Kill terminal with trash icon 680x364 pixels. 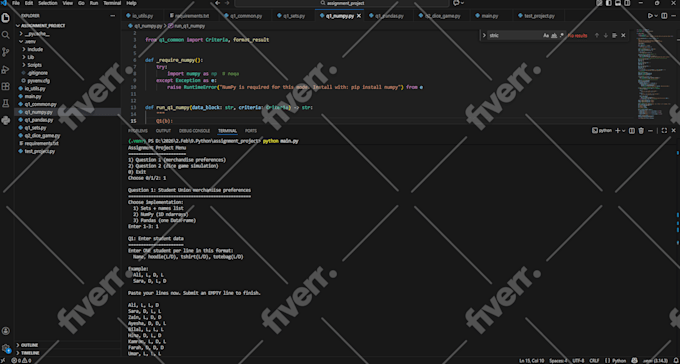click(x=641, y=131)
